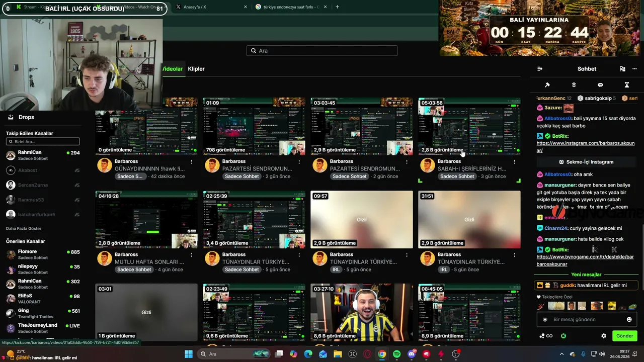Send chat message with Gönder button
Viewport: 644px width, 362px height.
[624, 336]
